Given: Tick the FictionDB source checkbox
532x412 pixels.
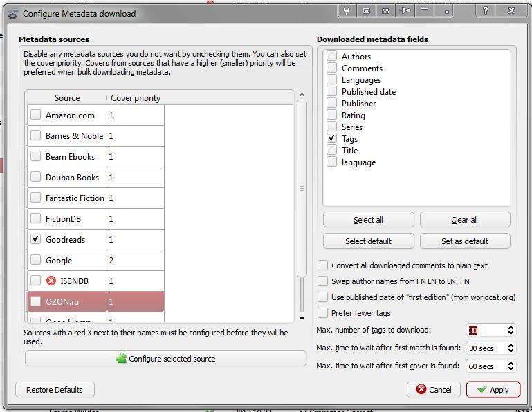Looking at the screenshot, I should coord(35,218).
